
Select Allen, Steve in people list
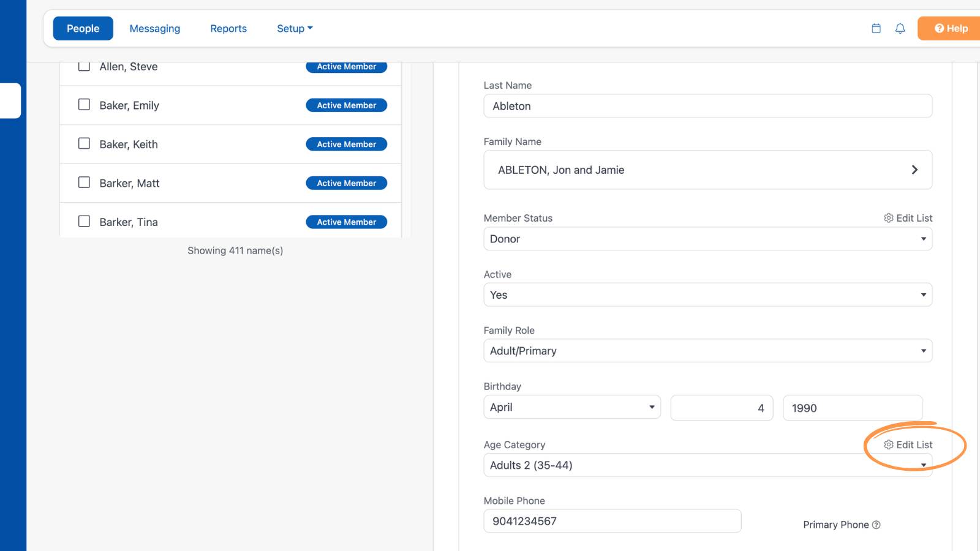[129, 67]
